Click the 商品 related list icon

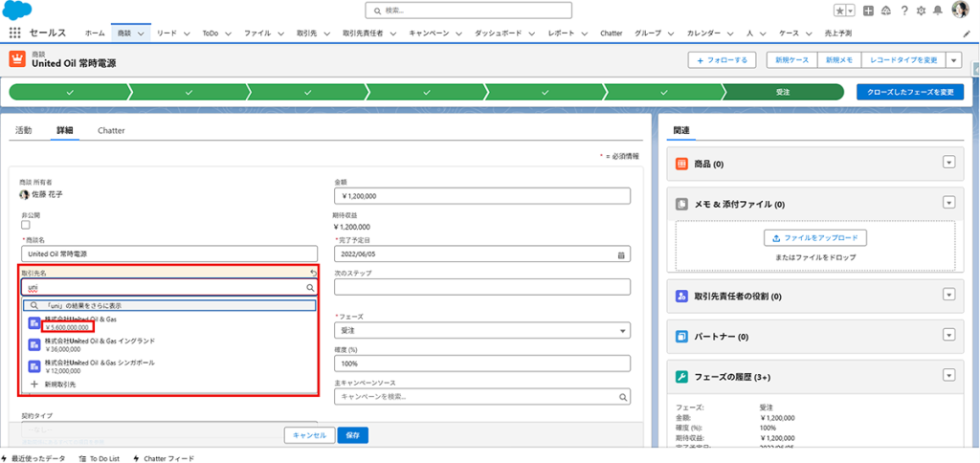tap(681, 164)
